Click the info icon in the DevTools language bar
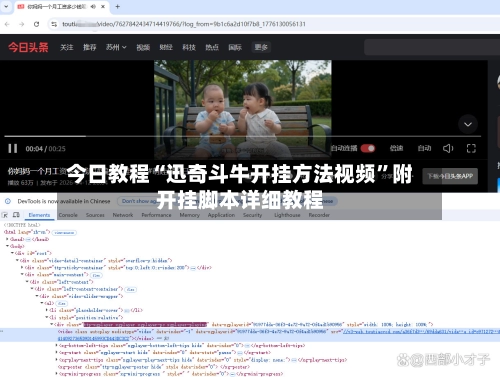The height and width of the screenshot is (377, 500). click(8, 201)
